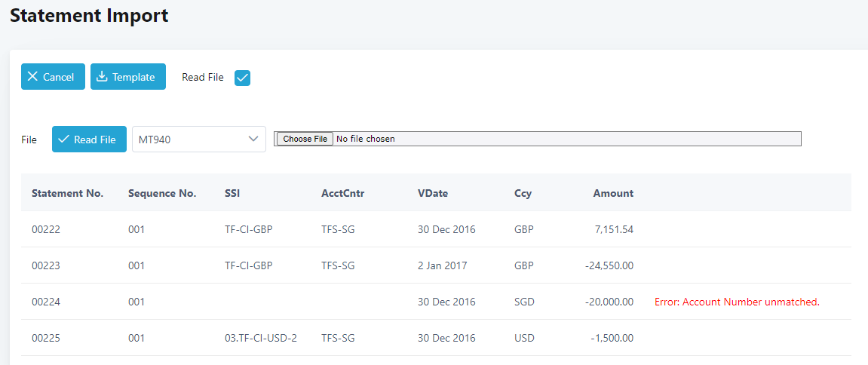This screenshot has width=868, height=365.
Task: Sort by Statement No. column header
Action: pos(68,193)
